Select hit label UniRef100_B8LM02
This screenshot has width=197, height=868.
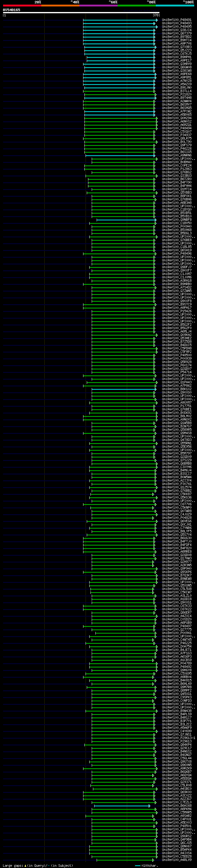coord(177,416)
